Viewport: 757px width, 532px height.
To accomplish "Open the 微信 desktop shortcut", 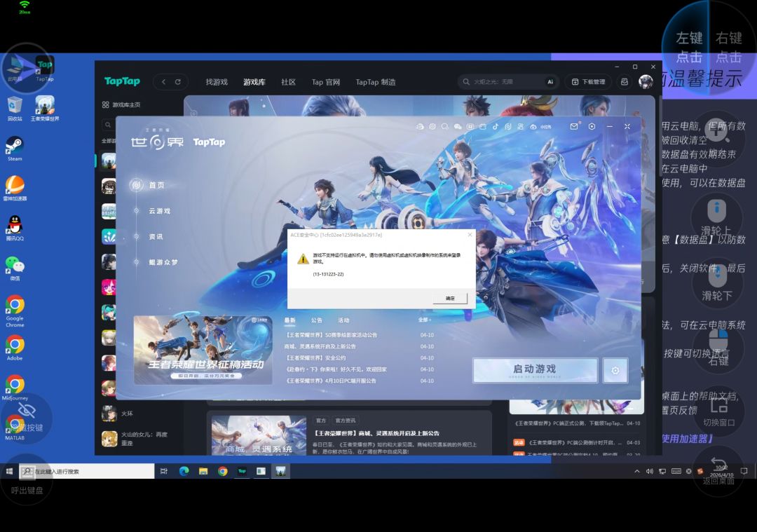I will pos(15,268).
